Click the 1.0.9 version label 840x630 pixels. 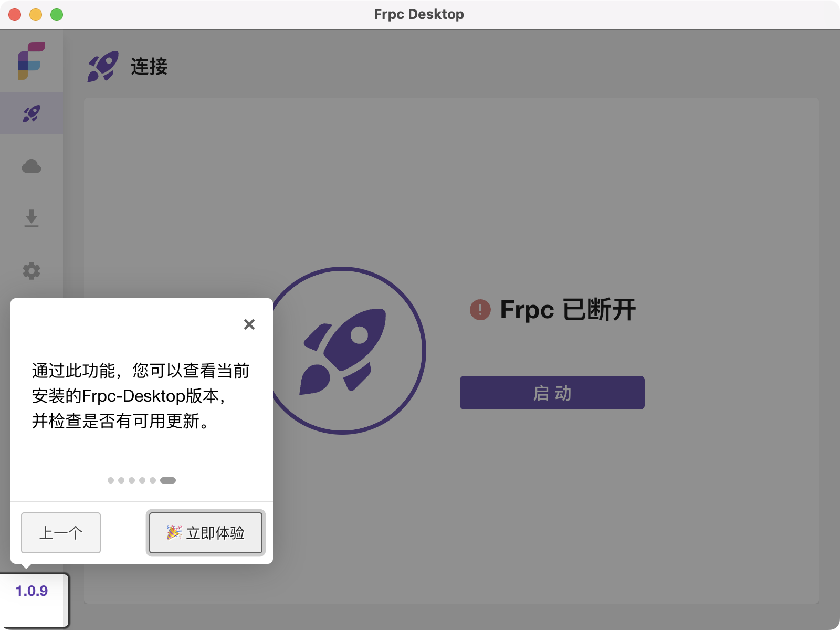[31, 591]
